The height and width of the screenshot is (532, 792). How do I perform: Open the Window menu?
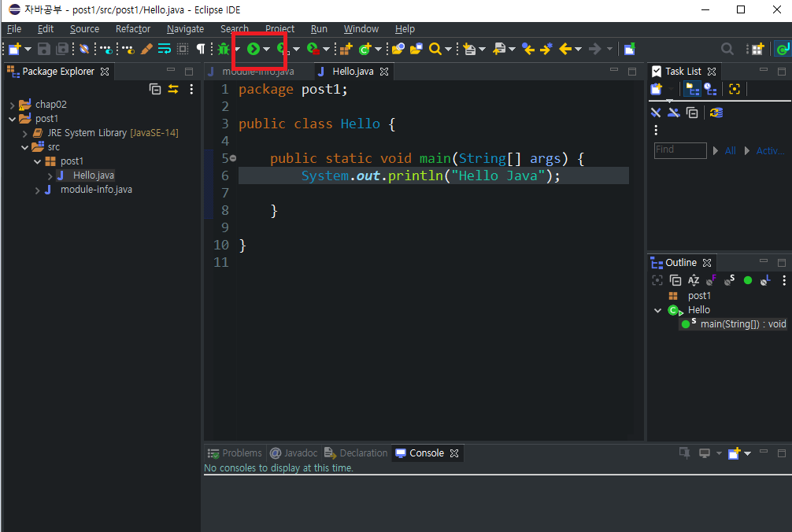click(x=361, y=29)
